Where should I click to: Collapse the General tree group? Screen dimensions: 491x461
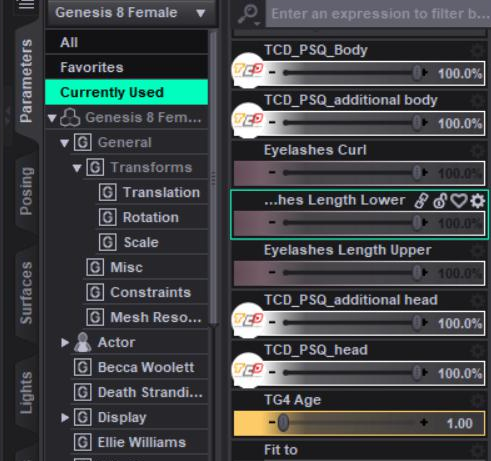64,143
